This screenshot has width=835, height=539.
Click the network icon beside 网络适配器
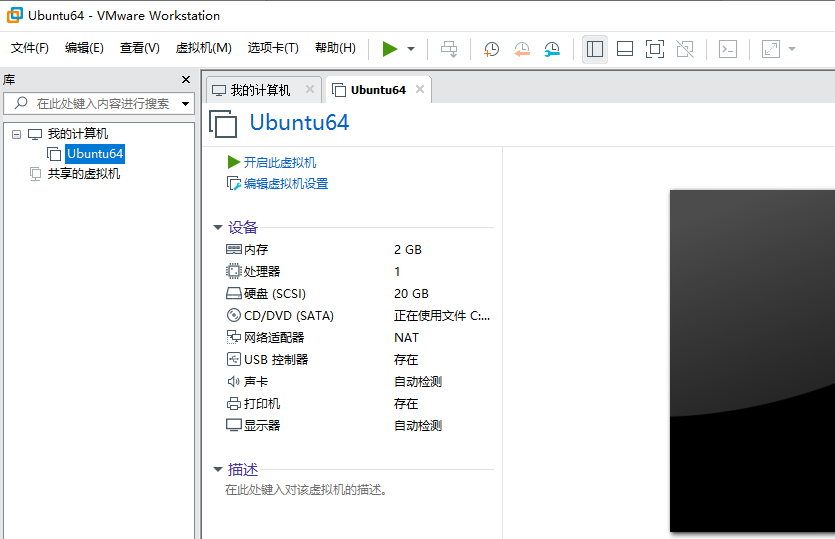tap(234, 337)
